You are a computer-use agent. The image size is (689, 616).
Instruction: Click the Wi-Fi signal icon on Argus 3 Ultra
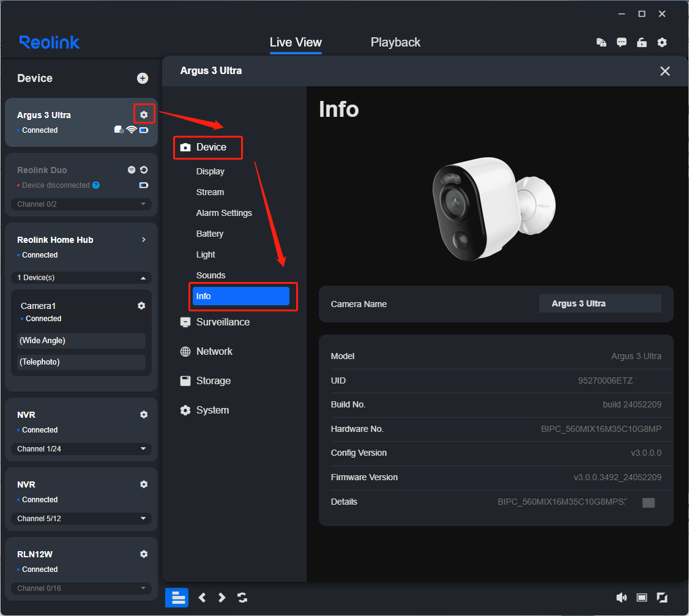coord(132,130)
